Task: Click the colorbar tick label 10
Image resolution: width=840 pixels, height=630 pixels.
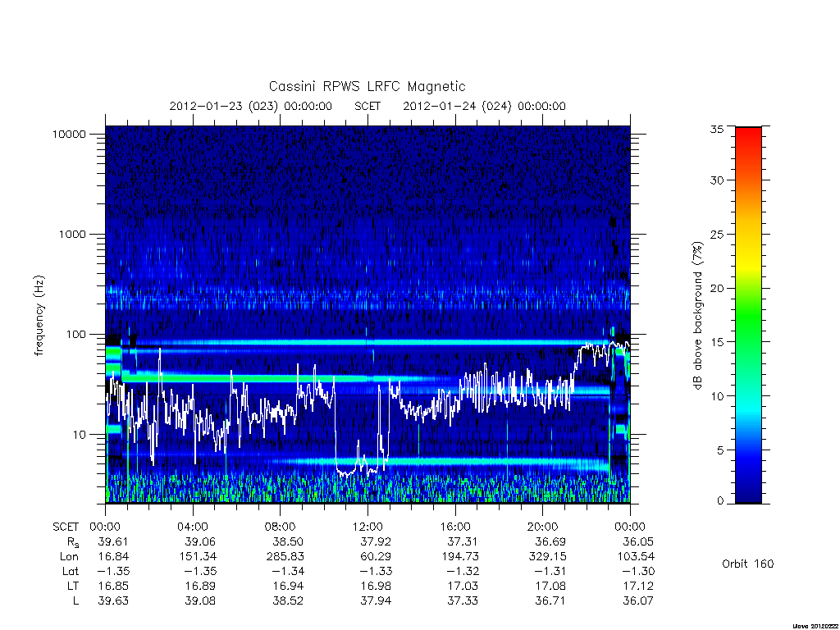Action: click(717, 396)
